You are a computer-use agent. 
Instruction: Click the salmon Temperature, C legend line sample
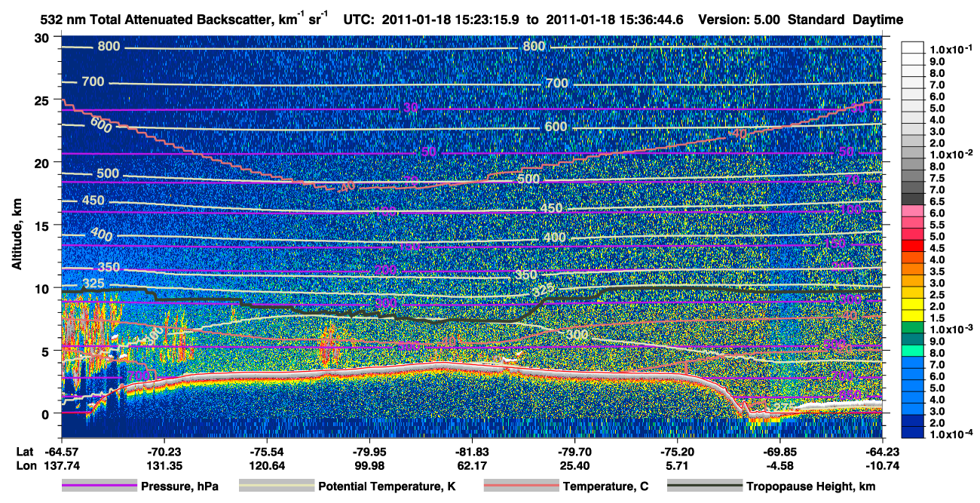click(521, 486)
